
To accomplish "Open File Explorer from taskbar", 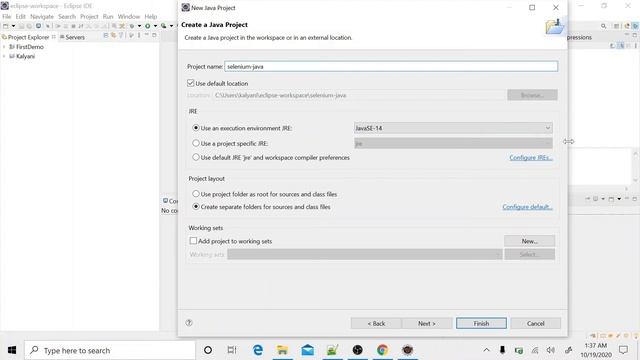I will coord(282,350).
